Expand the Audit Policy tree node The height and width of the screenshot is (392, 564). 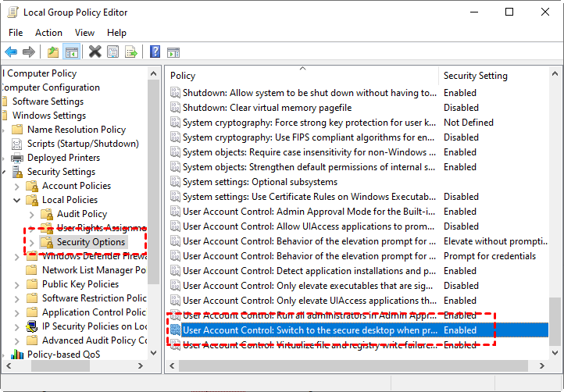point(31,214)
